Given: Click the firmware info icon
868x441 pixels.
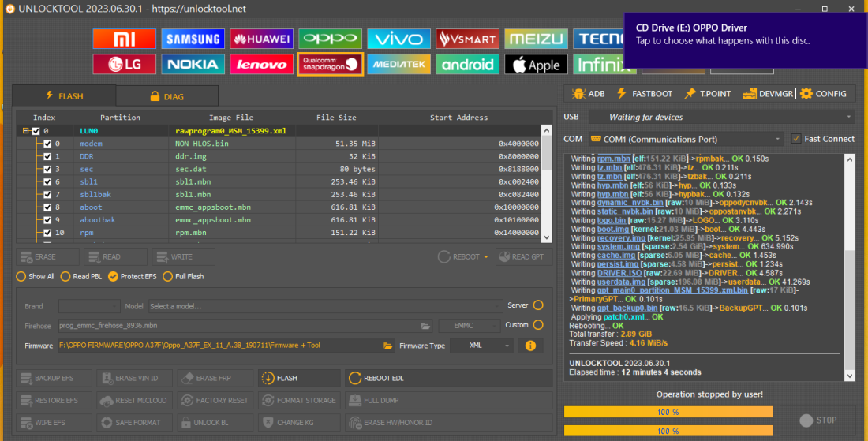Looking at the screenshot, I should click(x=530, y=346).
